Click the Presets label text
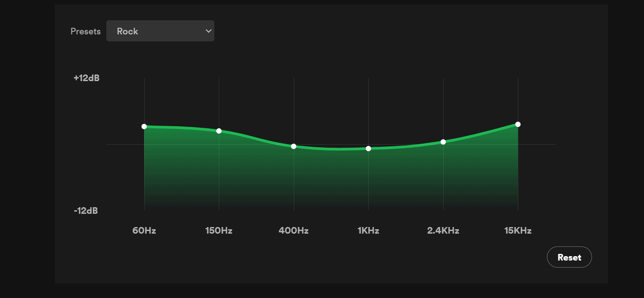 [86, 32]
